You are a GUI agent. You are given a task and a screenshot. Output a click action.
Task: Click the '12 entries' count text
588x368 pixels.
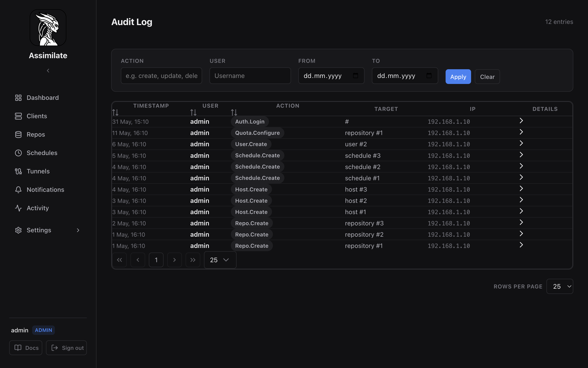point(559,22)
